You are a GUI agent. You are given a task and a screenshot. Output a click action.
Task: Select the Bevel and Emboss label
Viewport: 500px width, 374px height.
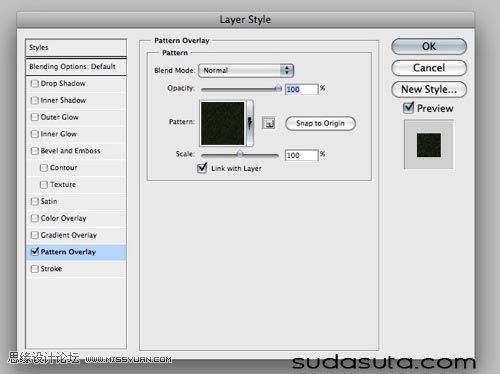click(x=70, y=151)
